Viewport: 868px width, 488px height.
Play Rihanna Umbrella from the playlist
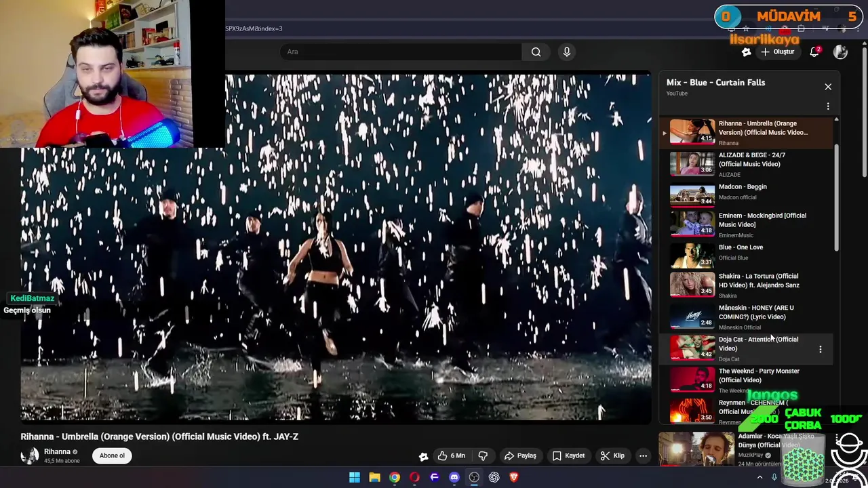tap(746, 132)
